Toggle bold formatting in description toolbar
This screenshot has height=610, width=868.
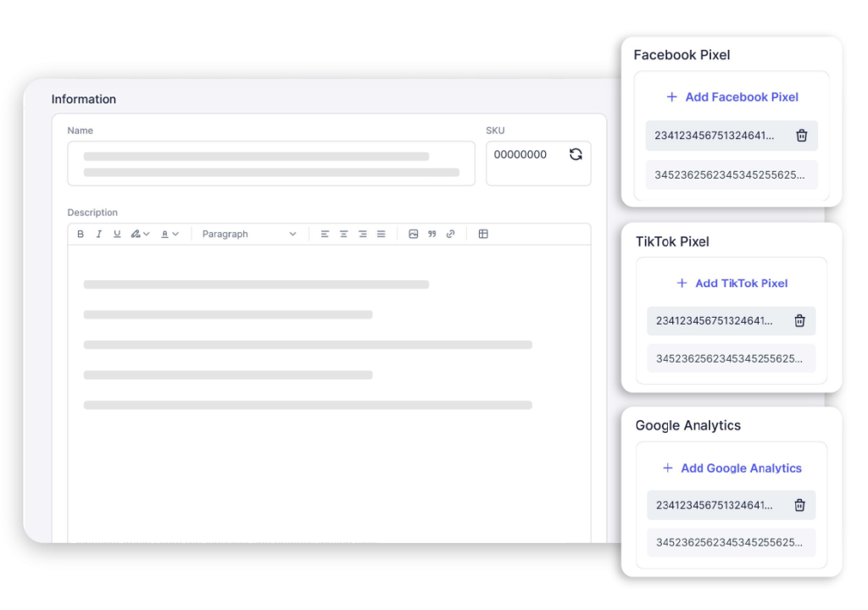pos(81,234)
